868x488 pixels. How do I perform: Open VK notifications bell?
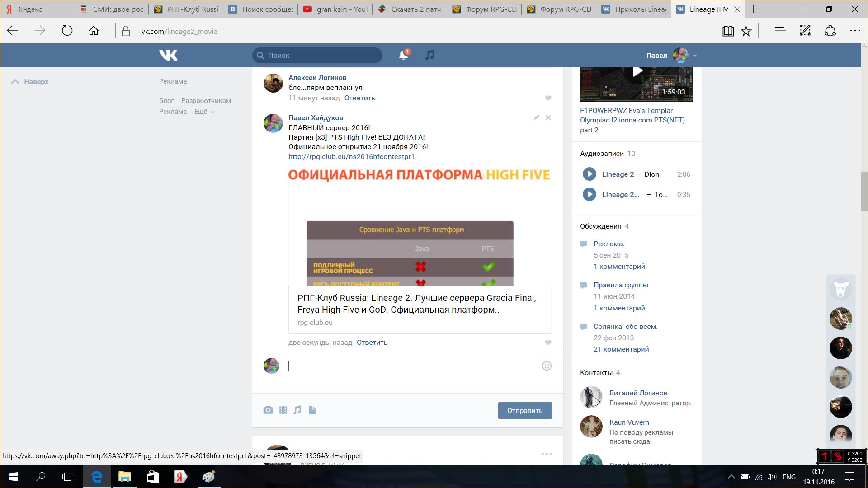pyautogui.click(x=403, y=55)
